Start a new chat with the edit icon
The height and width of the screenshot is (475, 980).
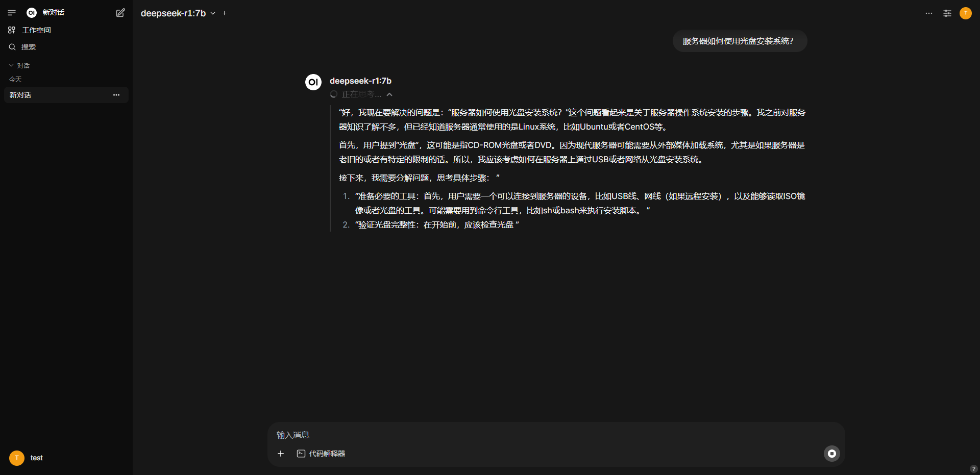120,13
